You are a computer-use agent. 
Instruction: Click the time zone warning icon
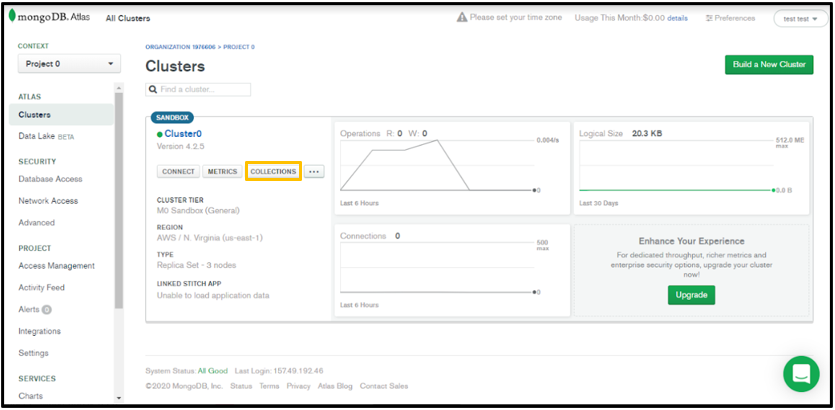click(462, 18)
